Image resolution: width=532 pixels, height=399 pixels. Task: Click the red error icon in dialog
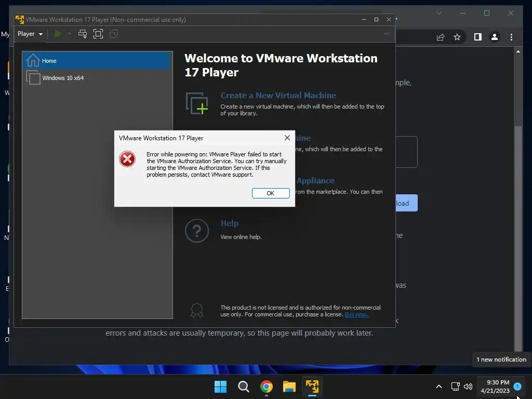point(127,159)
